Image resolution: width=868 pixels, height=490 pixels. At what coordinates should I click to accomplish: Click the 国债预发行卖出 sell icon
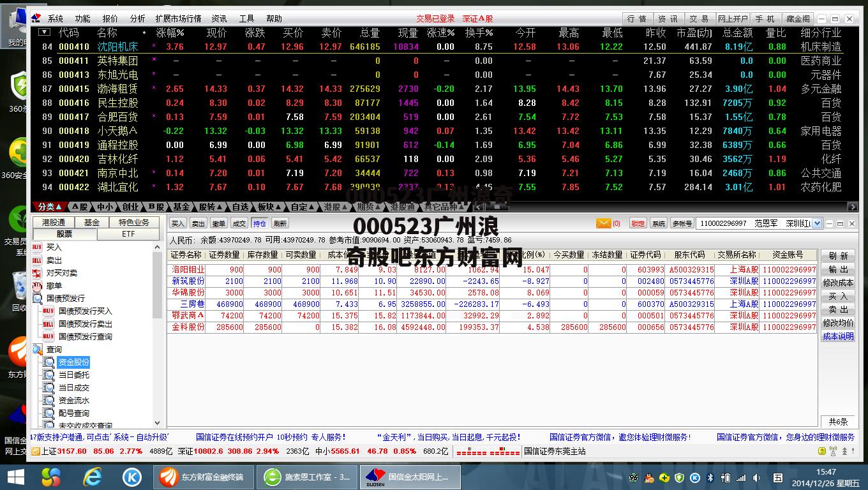pyautogui.click(x=49, y=324)
